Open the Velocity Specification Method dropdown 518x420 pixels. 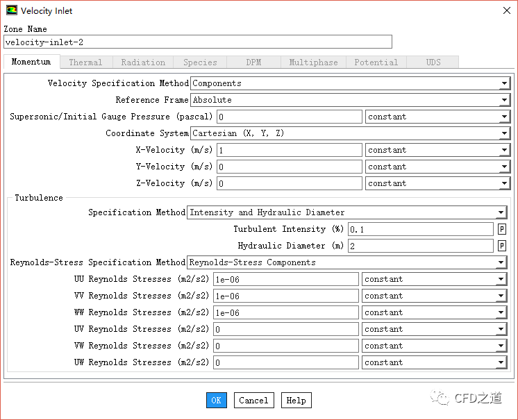(x=350, y=83)
